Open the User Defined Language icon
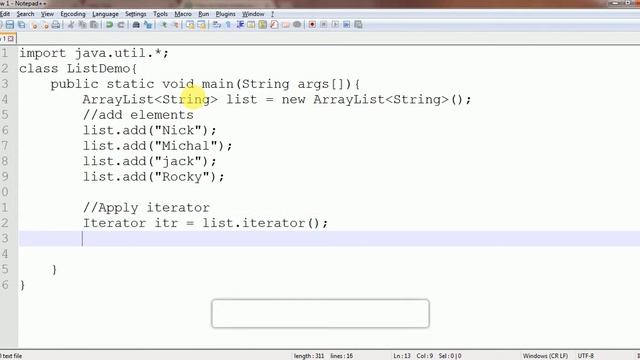The width and height of the screenshot is (640, 360). pyautogui.click(x=251, y=24)
